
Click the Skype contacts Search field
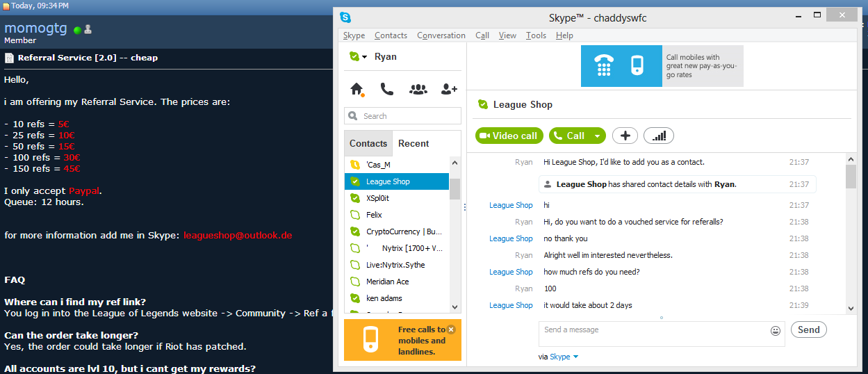tap(402, 116)
